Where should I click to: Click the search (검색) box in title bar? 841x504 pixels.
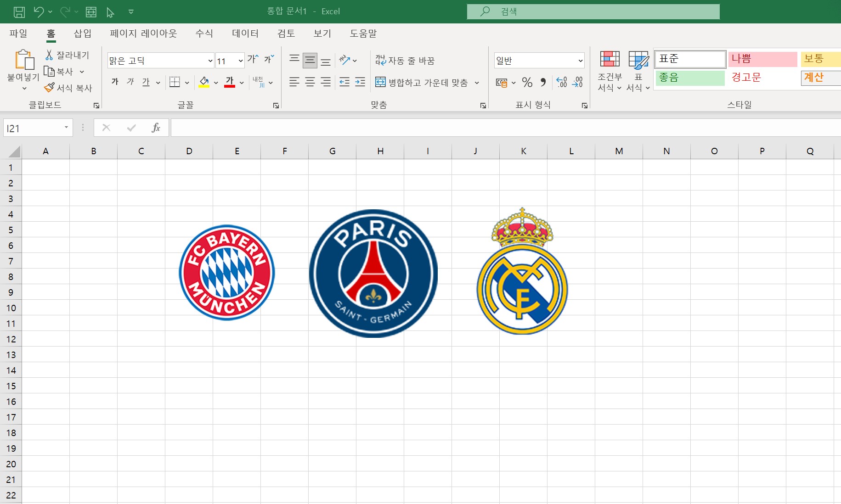(x=593, y=11)
